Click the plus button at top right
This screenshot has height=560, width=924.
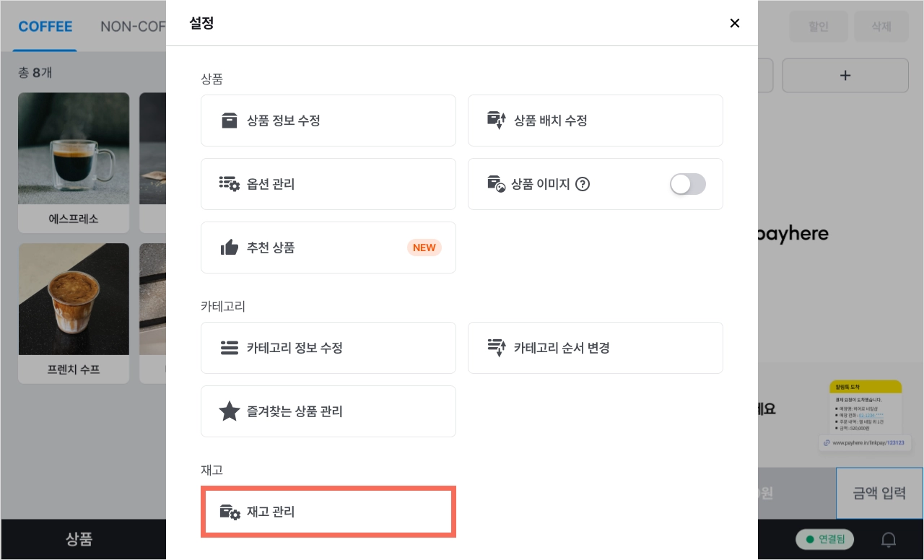point(845,75)
